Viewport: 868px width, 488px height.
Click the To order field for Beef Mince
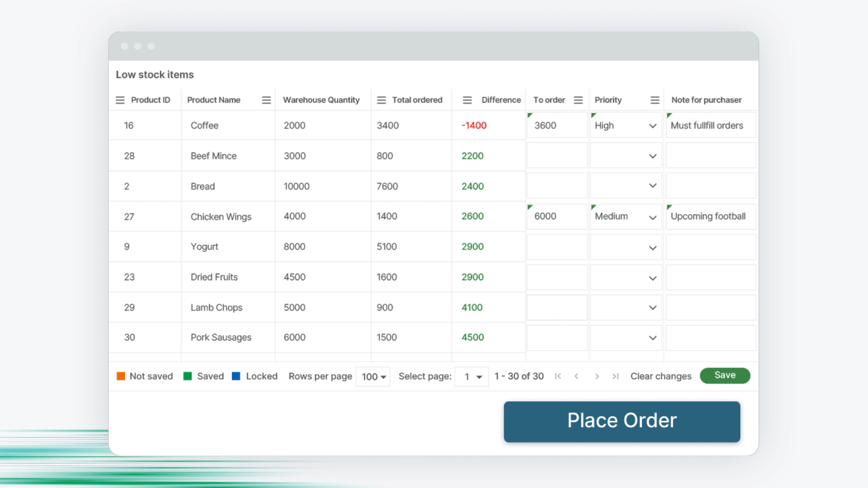(x=557, y=156)
